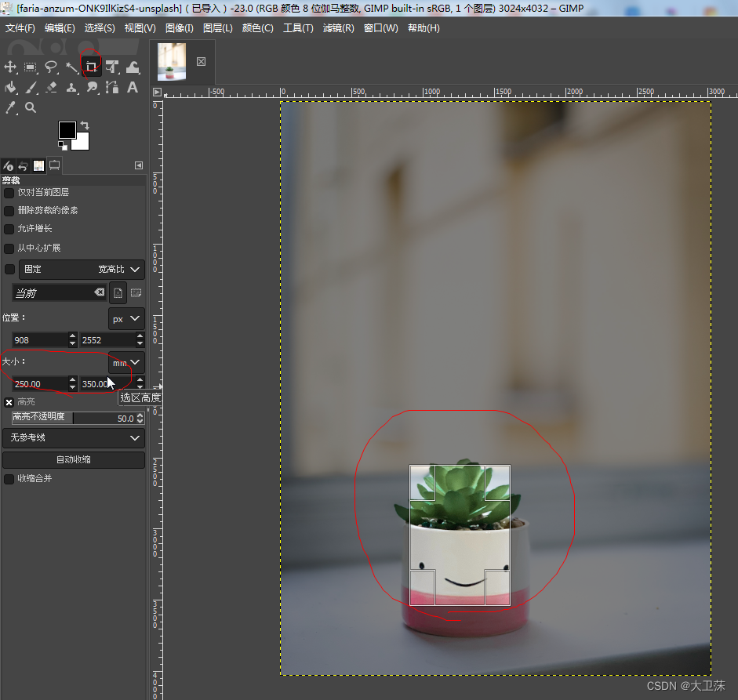Open the 窗口(W) menu
The image size is (738, 700).
(381, 28)
